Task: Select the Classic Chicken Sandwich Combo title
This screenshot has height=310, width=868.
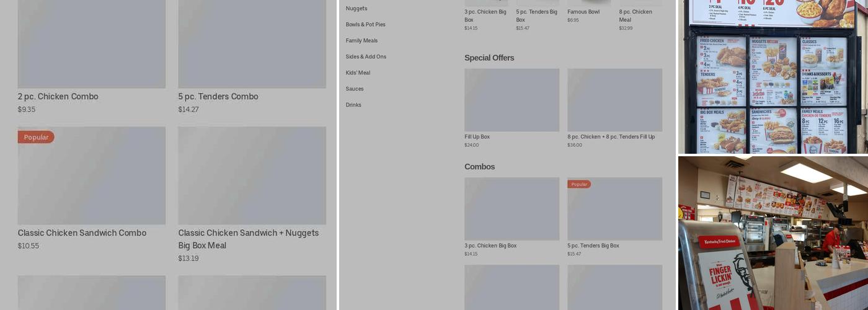Action: coord(82,232)
